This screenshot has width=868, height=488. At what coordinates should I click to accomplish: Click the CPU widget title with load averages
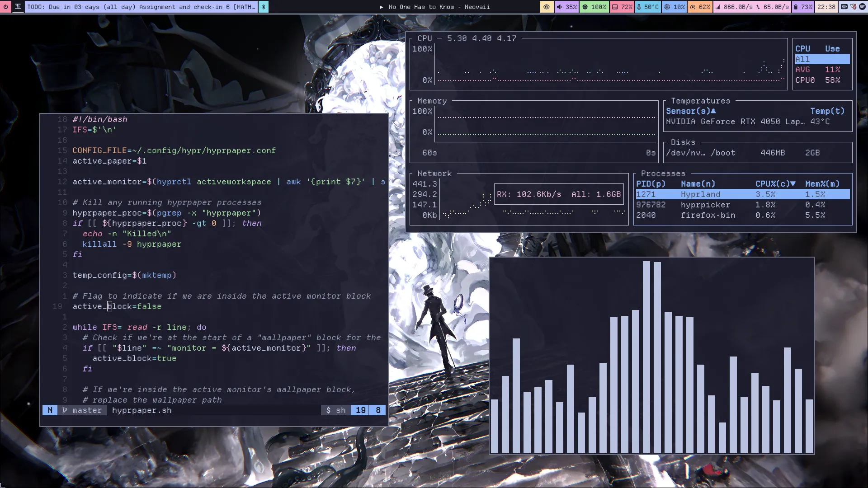point(467,38)
